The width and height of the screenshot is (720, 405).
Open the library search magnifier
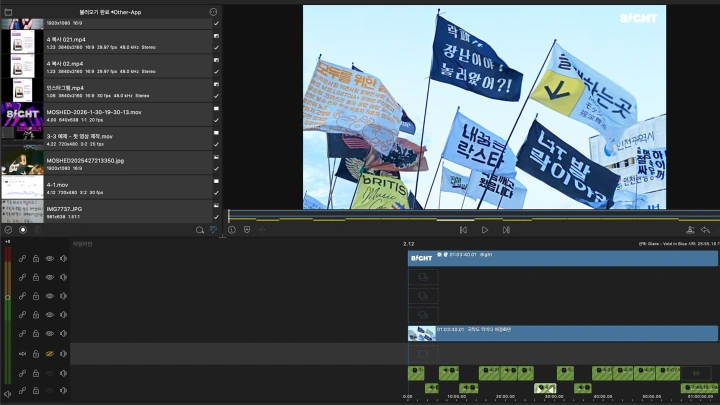pyautogui.click(x=199, y=230)
